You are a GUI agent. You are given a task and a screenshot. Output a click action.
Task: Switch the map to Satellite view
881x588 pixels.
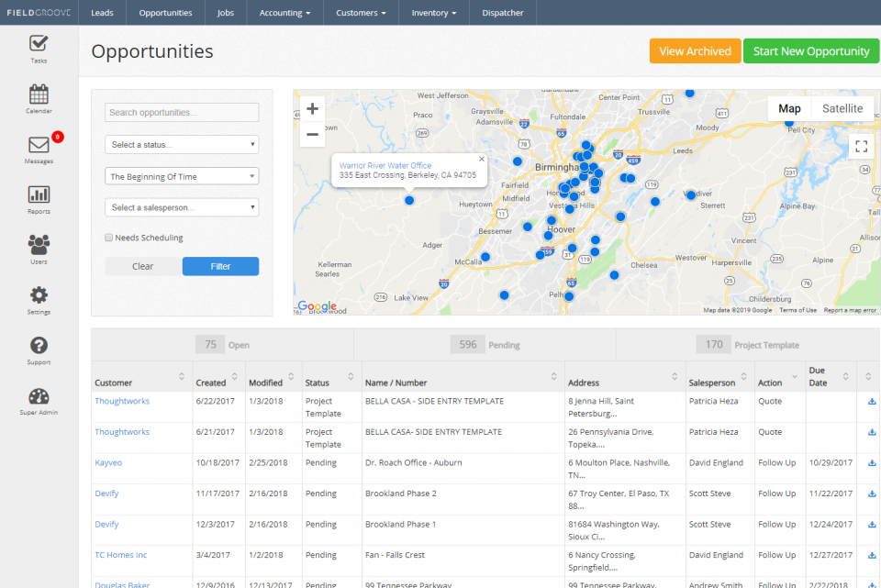[842, 108]
